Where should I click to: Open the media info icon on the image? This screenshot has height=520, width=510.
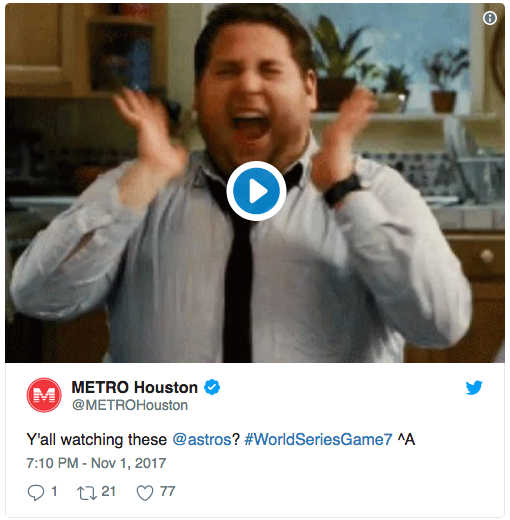[x=489, y=18]
